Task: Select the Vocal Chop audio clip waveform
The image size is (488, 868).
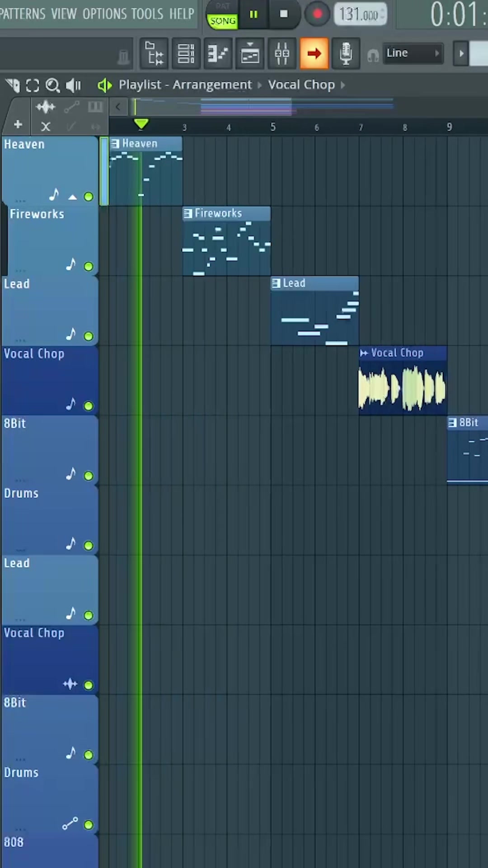Action: click(403, 387)
